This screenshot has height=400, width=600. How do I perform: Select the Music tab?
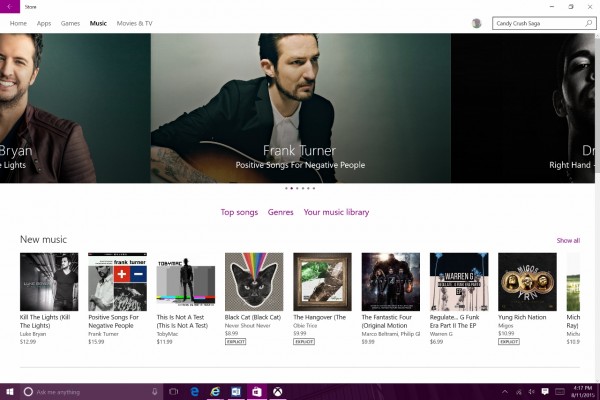(x=98, y=23)
